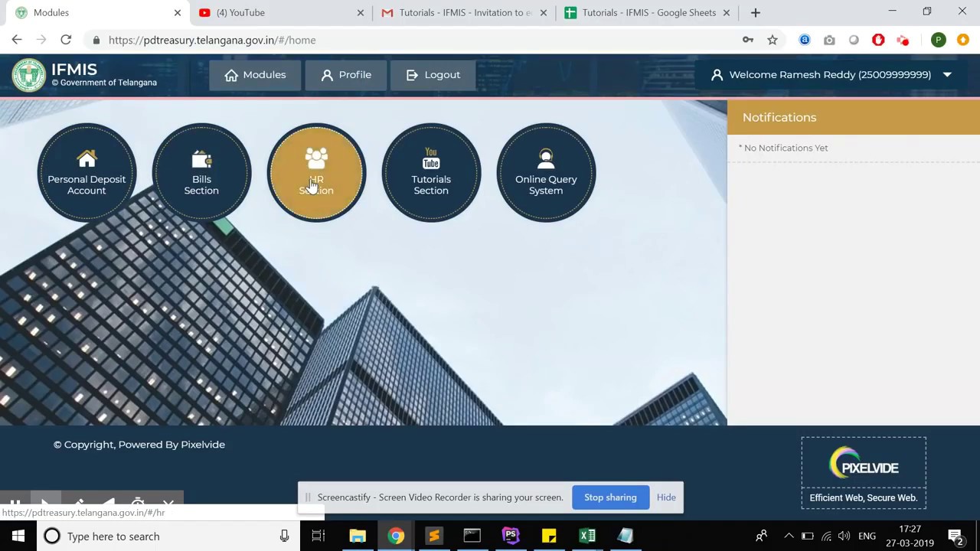980x551 pixels.
Task: Open Sublime Text from the taskbar
Action: tap(434, 536)
